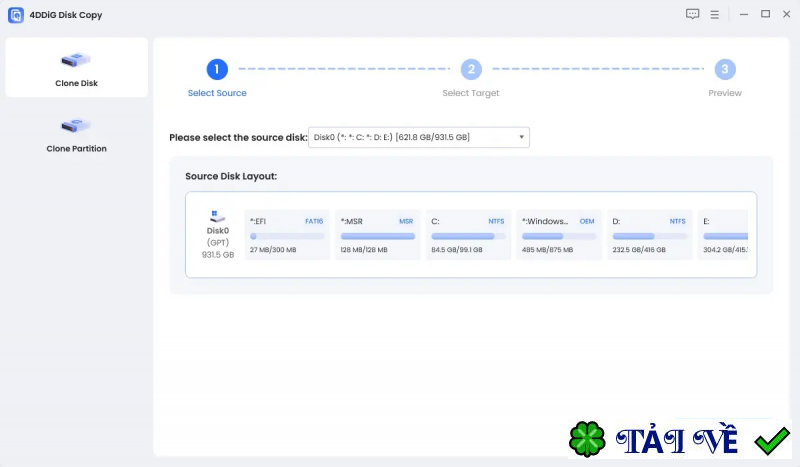
Task: Click the 485 MB/875 MB size text
Action: [x=547, y=250]
